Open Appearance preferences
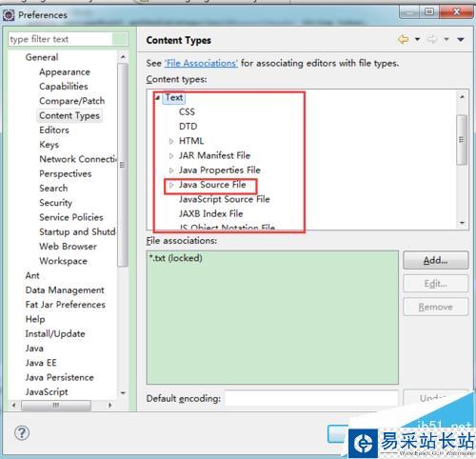Viewport: 476px width, 459px height. [65, 72]
